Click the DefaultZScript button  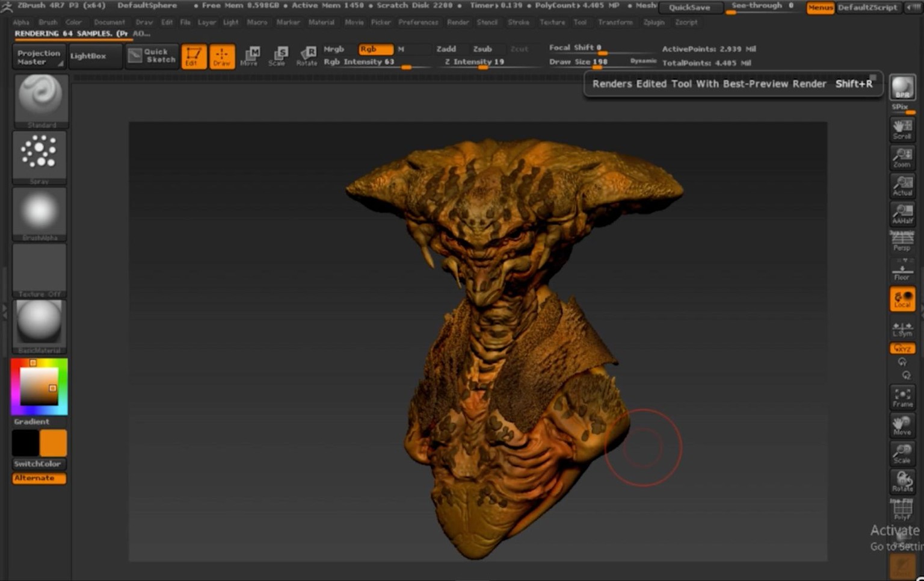pyautogui.click(x=868, y=7)
